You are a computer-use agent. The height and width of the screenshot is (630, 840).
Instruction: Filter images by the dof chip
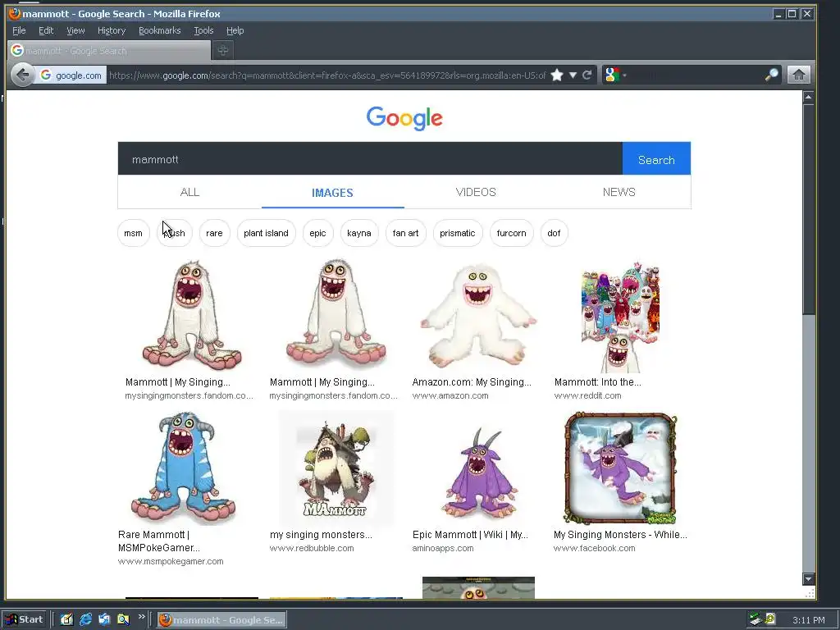click(x=554, y=233)
